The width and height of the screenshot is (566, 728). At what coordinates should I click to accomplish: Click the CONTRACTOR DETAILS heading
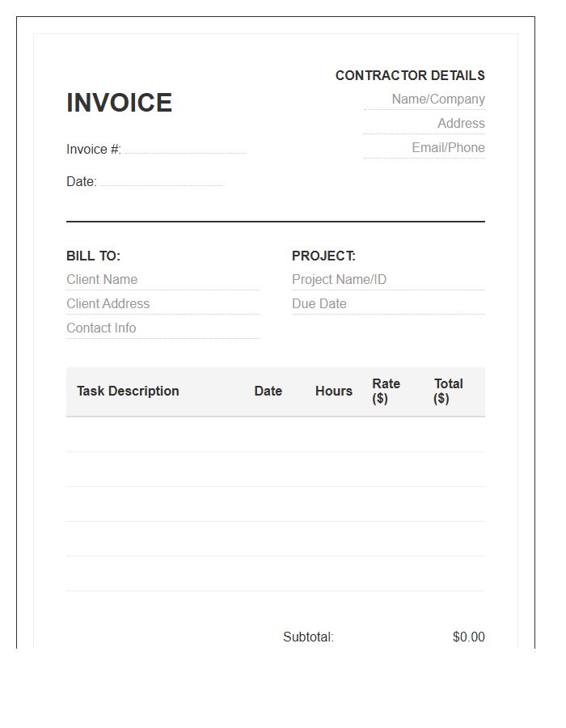click(x=410, y=75)
